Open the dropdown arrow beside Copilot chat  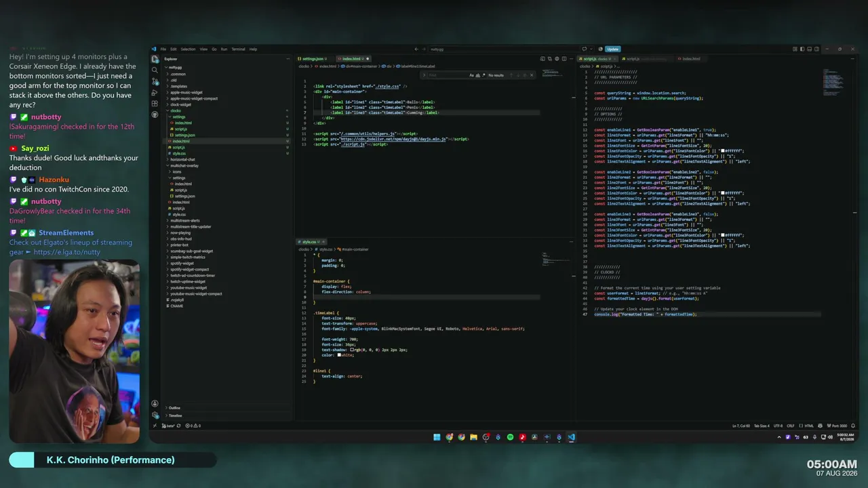(x=591, y=49)
